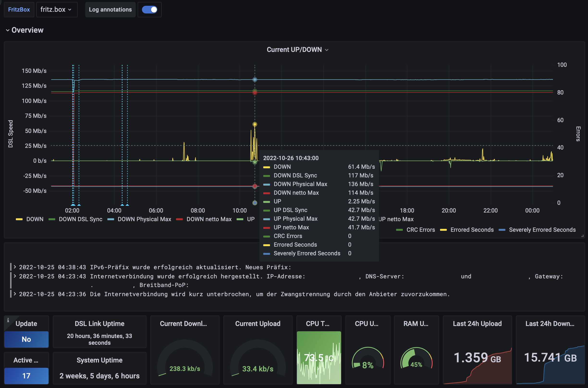Click the info icon on Update panel

(x=8, y=320)
